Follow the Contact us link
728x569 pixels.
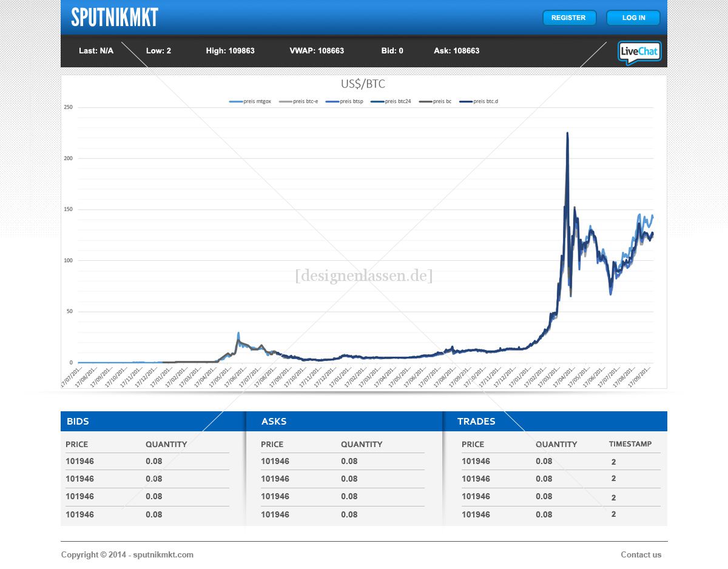coord(641,554)
